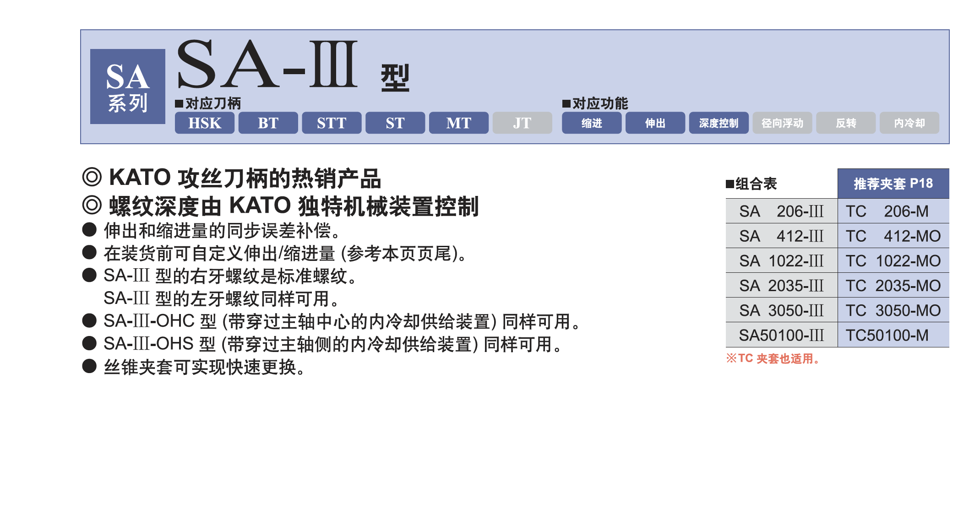Select the HSK shank tag
The height and width of the screenshot is (520, 980).
point(204,123)
